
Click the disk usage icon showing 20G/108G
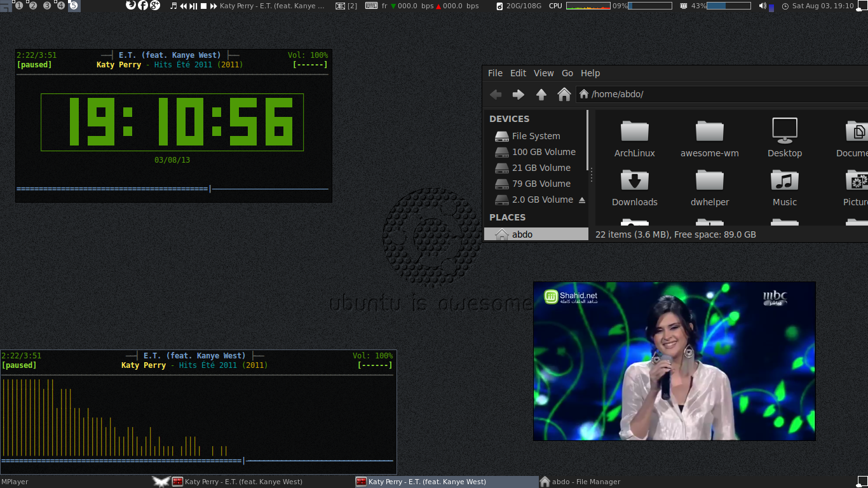click(x=499, y=6)
